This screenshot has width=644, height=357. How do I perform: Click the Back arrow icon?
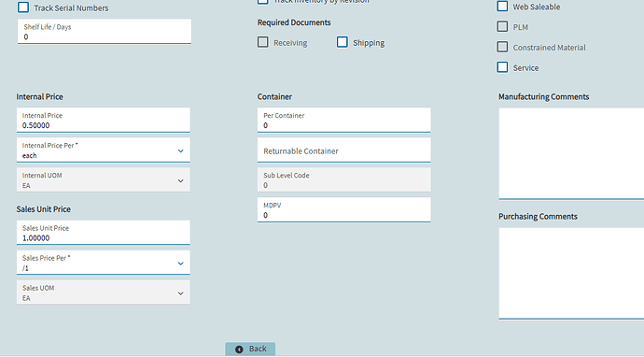click(239, 350)
